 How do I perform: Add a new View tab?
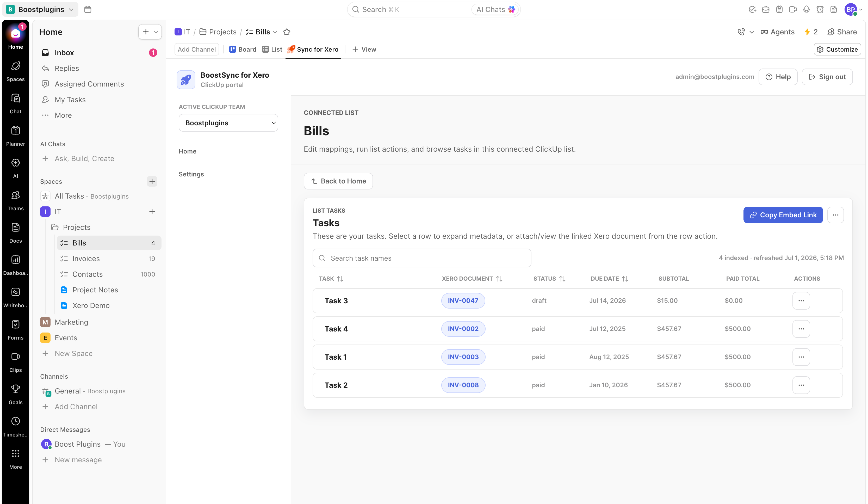click(364, 49)
